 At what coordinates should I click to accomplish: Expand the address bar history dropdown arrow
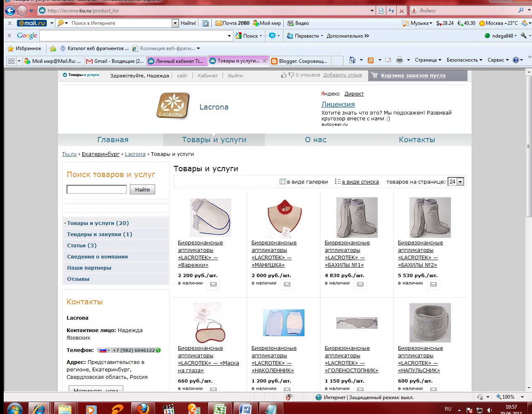(372, 11)
